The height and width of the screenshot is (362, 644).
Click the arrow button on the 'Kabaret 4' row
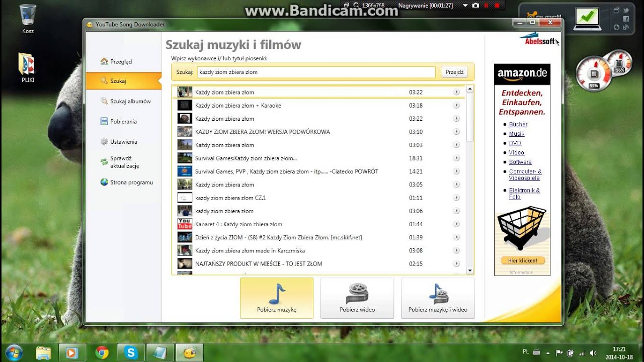click(456, 224)
